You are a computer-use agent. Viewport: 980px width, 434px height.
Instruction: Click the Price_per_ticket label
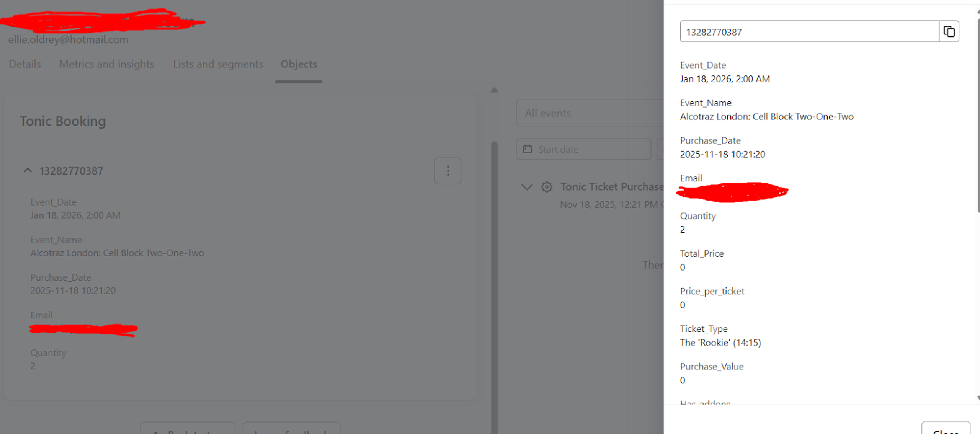tap(712, 291)
